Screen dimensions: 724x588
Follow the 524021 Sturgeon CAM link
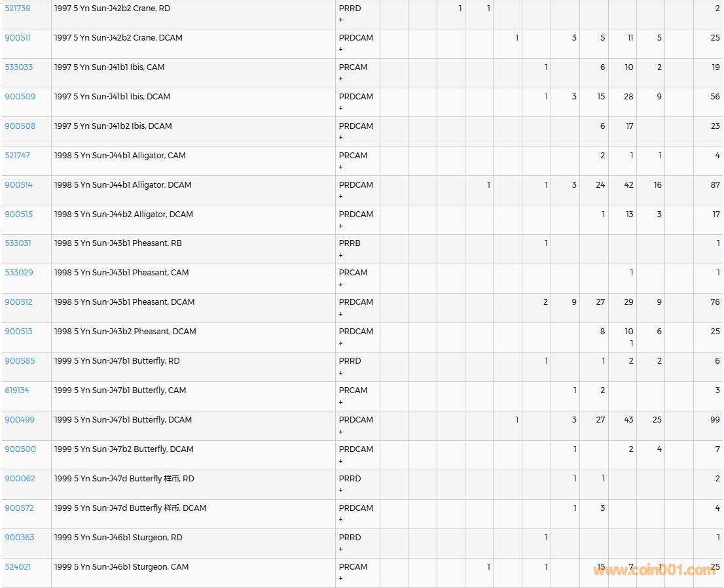click(x=18, y=567)
